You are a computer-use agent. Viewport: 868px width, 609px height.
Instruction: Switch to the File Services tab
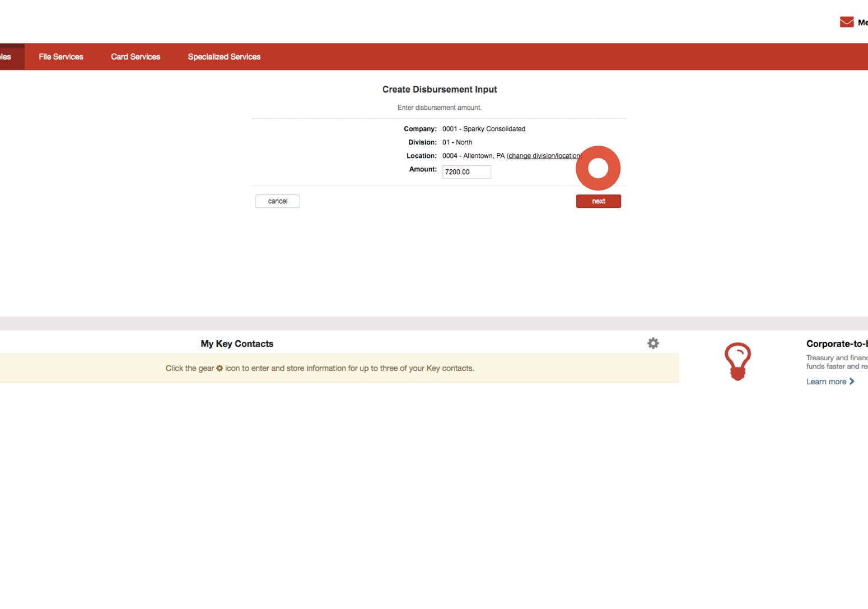(x=60, y=56)
